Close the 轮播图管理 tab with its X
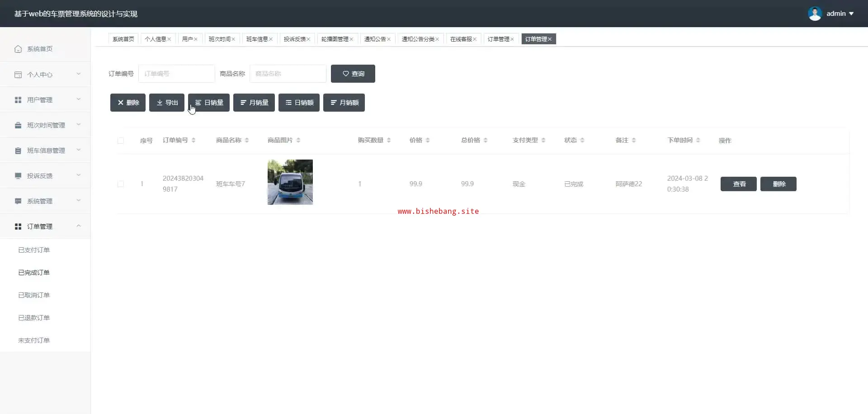 (351, 39)
